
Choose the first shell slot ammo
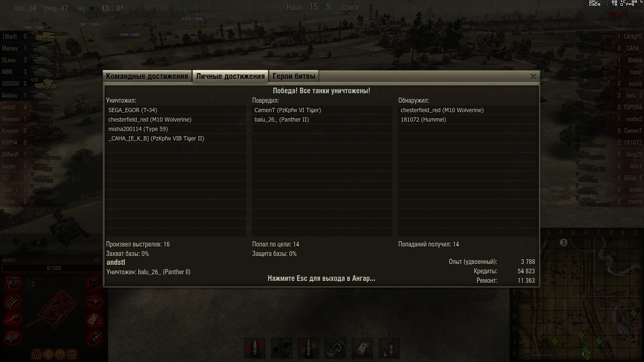(255, 348)
